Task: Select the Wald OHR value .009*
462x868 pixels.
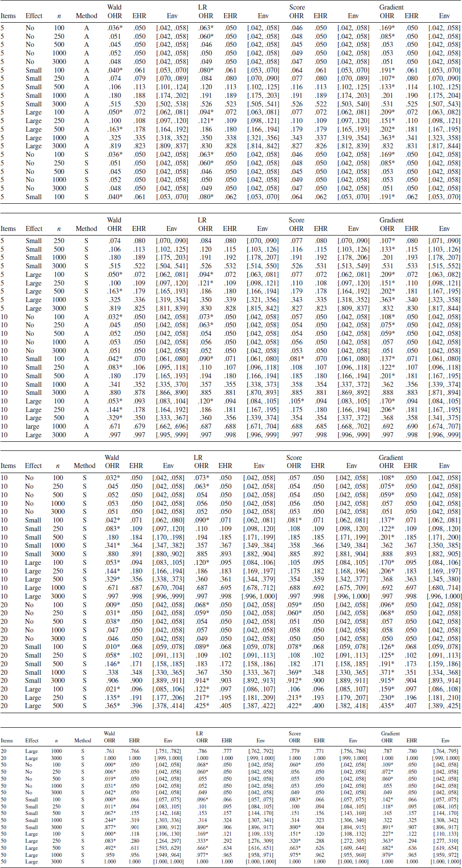Action: (x=112, y=605)
